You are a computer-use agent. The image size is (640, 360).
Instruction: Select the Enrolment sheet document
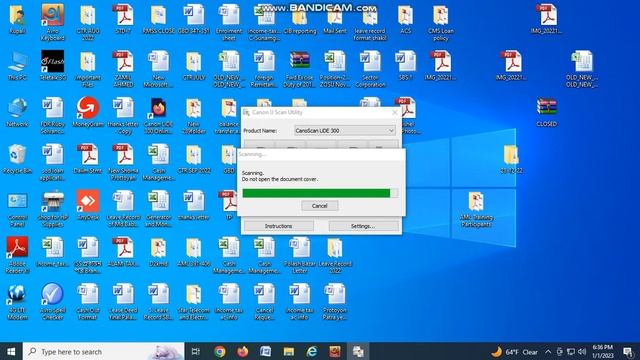(229, 22)
